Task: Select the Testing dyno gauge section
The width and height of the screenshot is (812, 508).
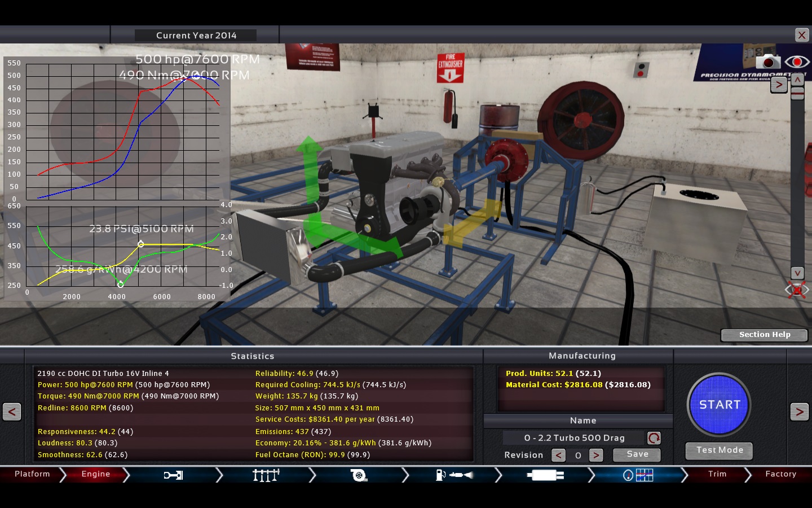Action: coord(638,475)
